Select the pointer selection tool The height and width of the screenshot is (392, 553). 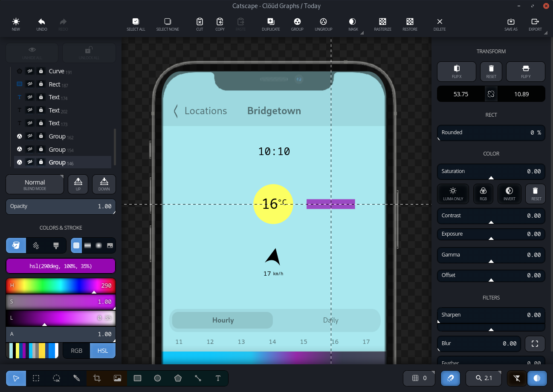(16, 378)
